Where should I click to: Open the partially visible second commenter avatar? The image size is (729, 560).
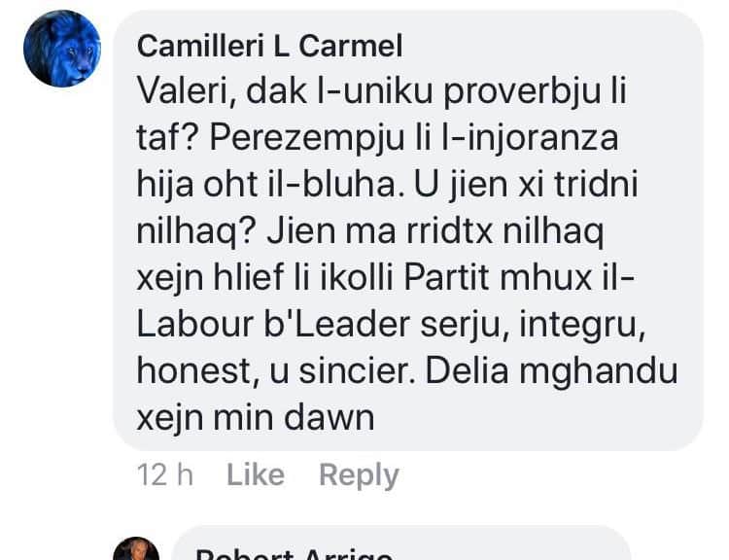point(136,549)
